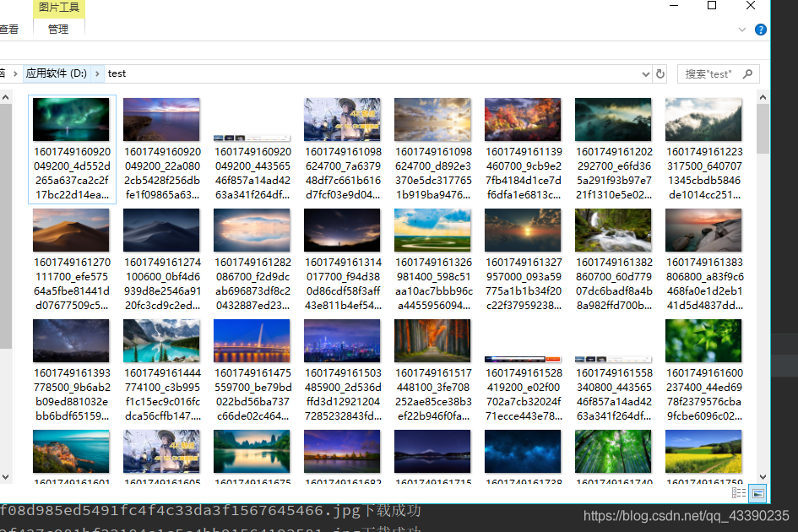The image size is (798, 532).
Task: Select city skyline night thumbnail 485900_2d536d
Action: 342,340
